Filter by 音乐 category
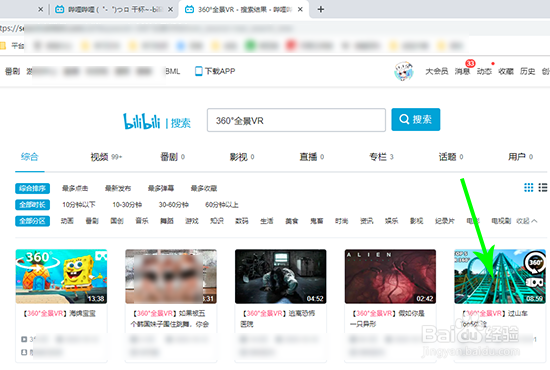550x370 pixels. [142, 221]
